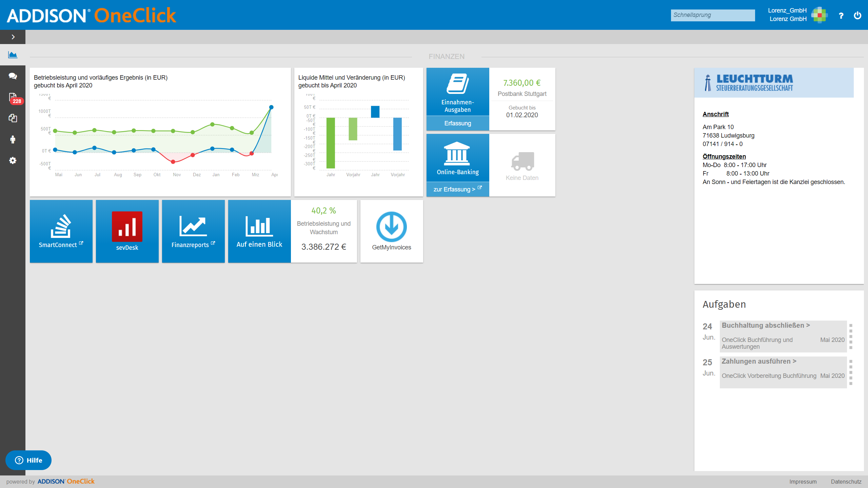This screenshot has height=488, width=868.
Task: Open the dotted menu beside Zahlungen ausführen
Action: pyautogui.click(x=851, y=372)
